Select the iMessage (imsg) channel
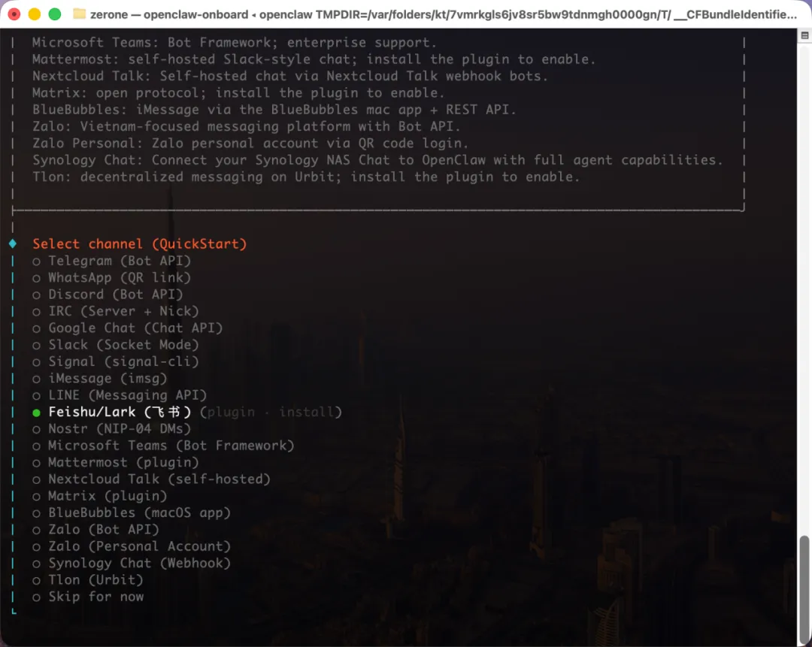 (99, 379)
